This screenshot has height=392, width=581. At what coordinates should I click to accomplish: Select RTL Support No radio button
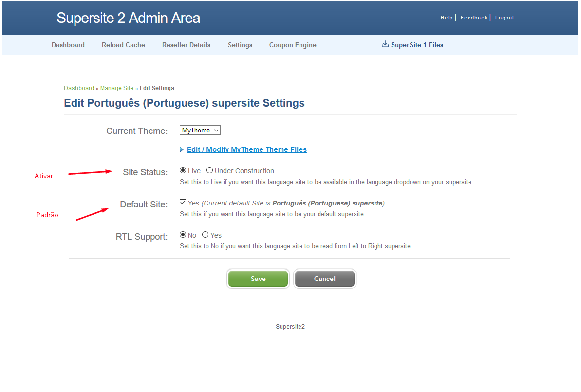pos(183,235)
